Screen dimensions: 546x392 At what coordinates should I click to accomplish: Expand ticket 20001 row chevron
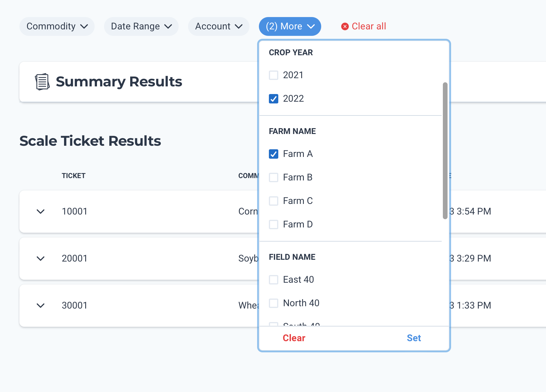click(41, 259)
